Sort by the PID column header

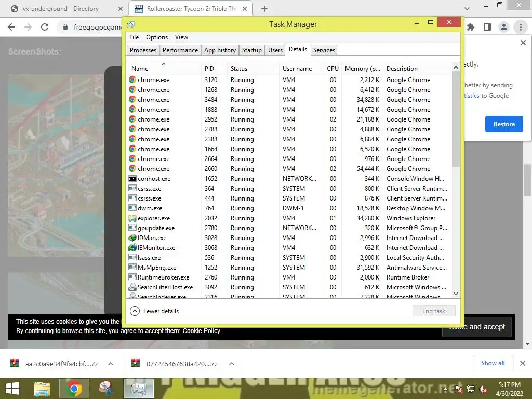click(214, 68)
